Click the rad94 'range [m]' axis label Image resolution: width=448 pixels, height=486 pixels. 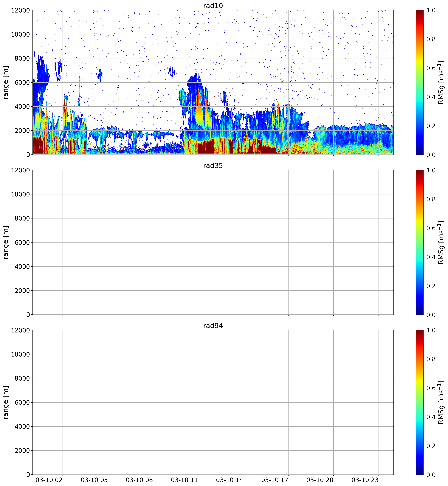(x=6, y=402)
